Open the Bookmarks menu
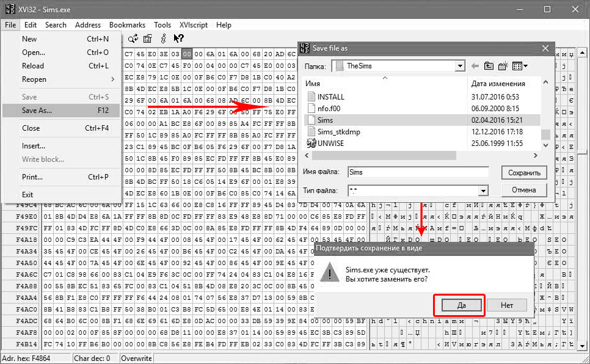Screen dimensions: 590x364 (x=127, y=25)
